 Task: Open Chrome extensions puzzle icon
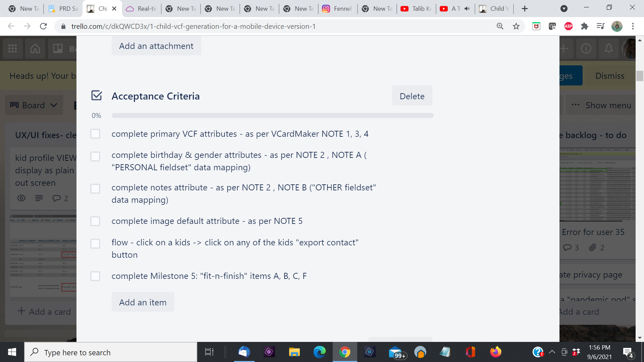585,26
